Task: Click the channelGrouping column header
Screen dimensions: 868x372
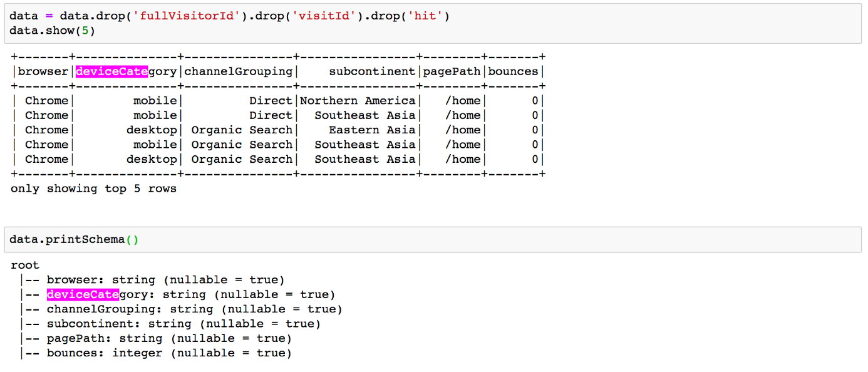Action: click(238, 71)
